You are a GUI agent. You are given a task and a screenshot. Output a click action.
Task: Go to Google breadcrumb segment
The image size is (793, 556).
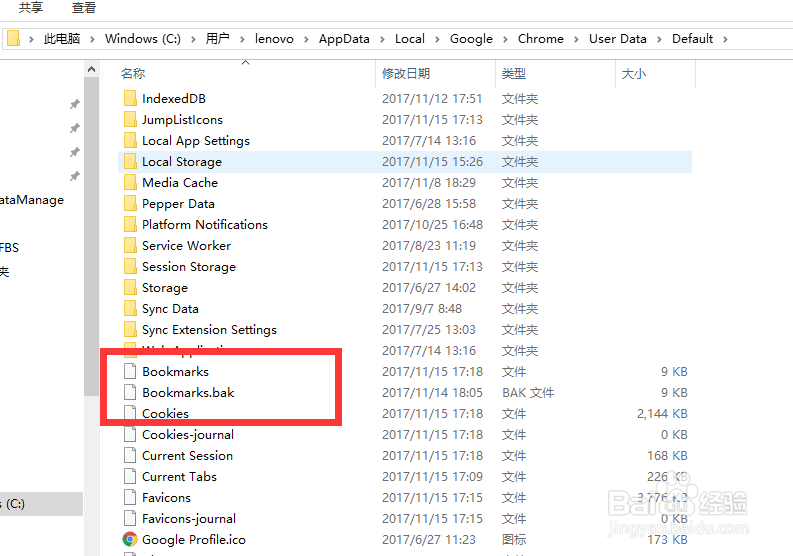point(471,39)
